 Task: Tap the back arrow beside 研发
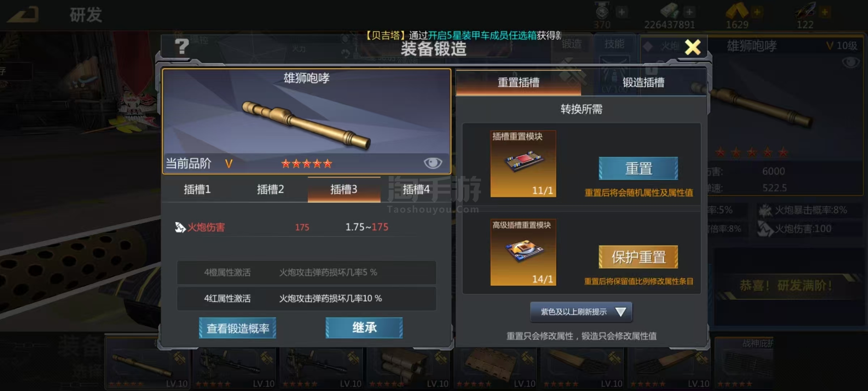coord(24,14)
